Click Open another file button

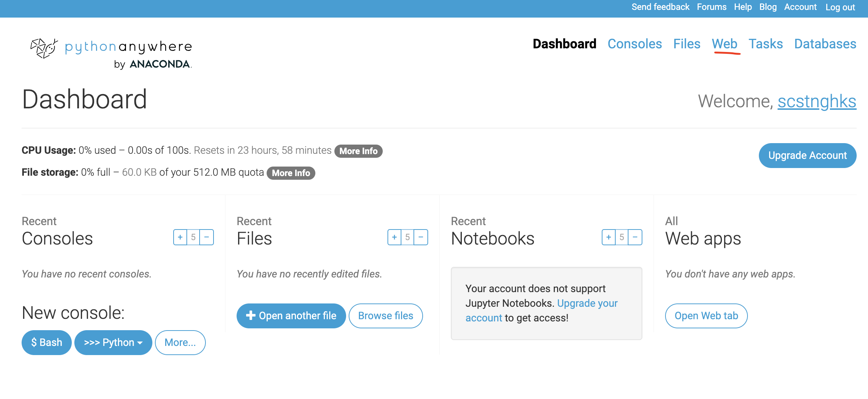(x=291, y=316)
